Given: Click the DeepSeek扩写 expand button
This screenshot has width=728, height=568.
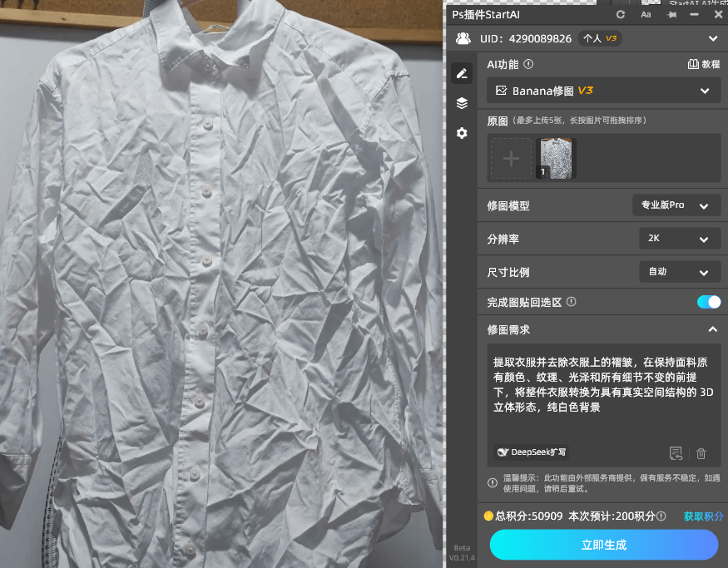Looking at the screenshot, I should 530,452.
